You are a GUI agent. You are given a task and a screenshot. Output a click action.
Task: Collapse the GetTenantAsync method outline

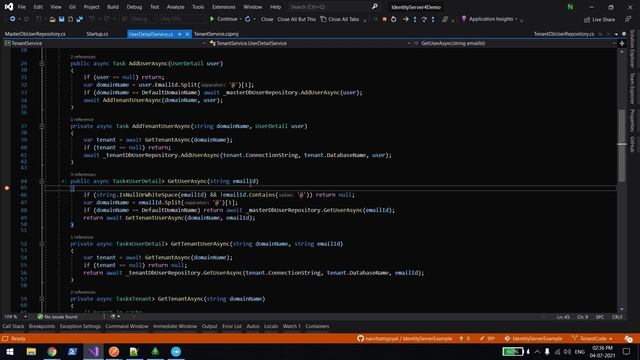coord(42,299)
